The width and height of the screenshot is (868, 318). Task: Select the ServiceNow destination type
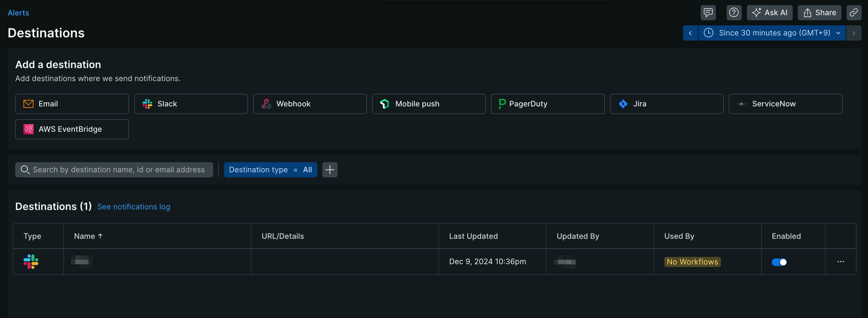click(785, 104)
